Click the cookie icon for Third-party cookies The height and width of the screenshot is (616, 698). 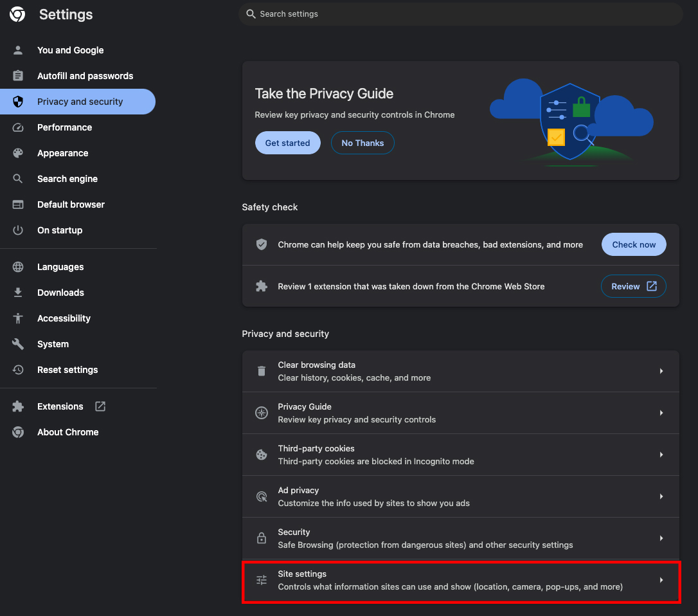[x=262, y=455]
